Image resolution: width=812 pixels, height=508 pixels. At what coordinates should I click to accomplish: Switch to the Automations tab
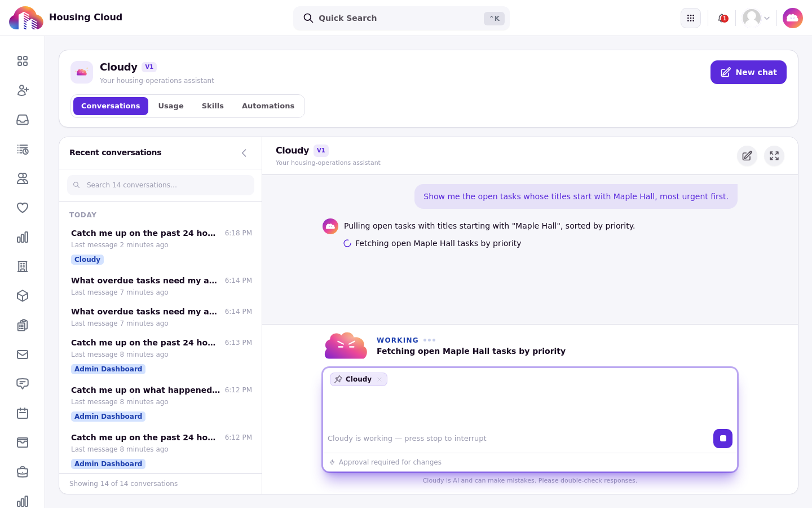(x=268, y=106)
